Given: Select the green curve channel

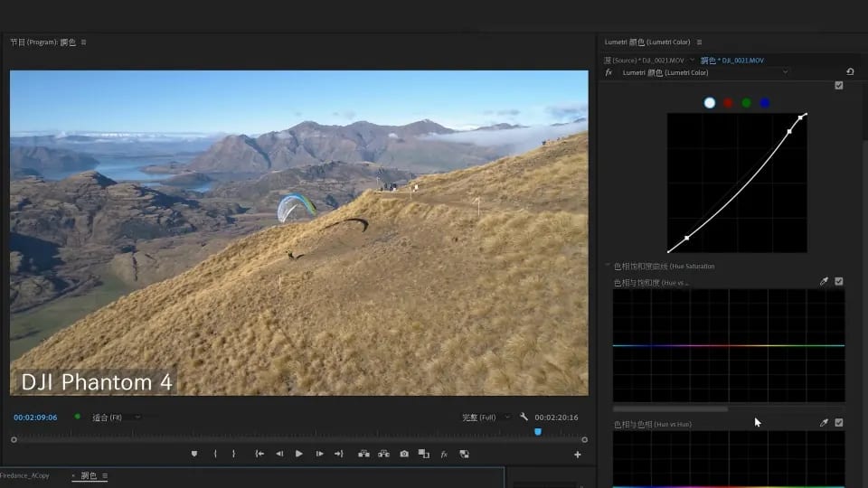Looking at the screenshot, I should tap(746, 103).
